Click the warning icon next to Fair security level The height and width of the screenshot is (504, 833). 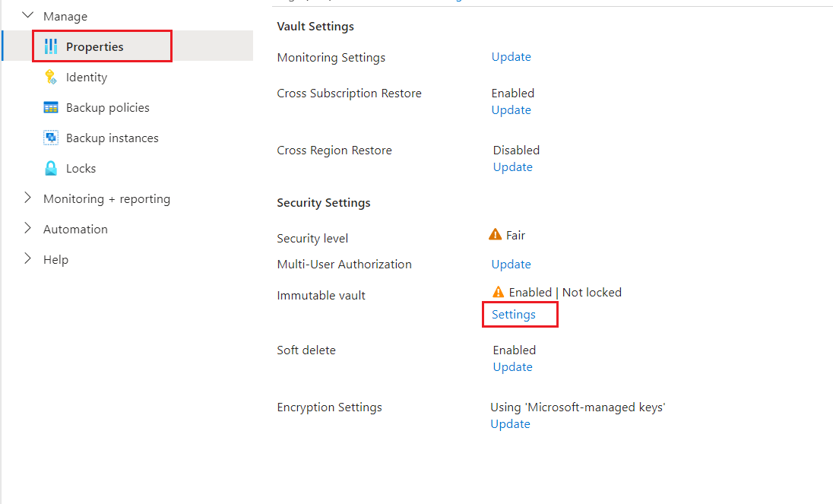click(x=494, y=235)
